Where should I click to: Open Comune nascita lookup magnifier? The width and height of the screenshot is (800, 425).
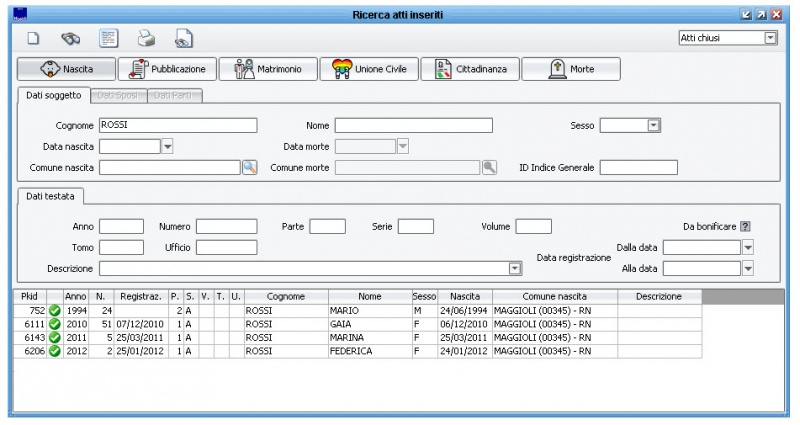point(250,167)
